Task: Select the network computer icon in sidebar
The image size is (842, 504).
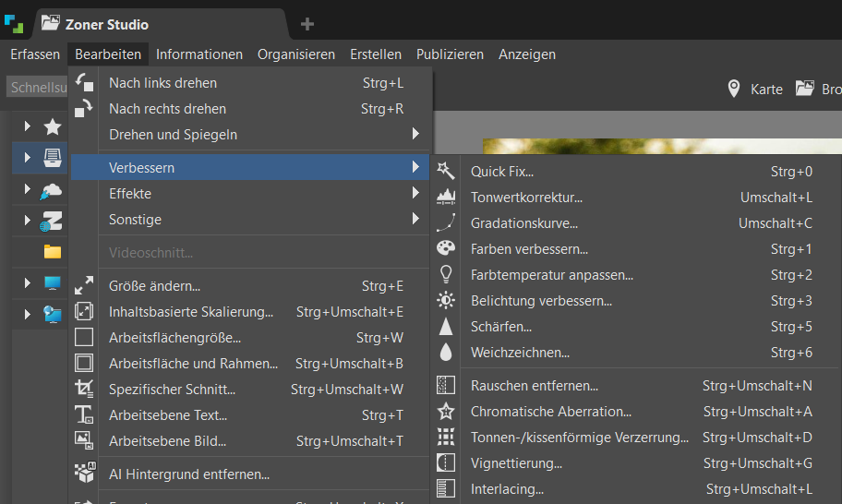Action: pyautogui.click(x=52, y=314)
